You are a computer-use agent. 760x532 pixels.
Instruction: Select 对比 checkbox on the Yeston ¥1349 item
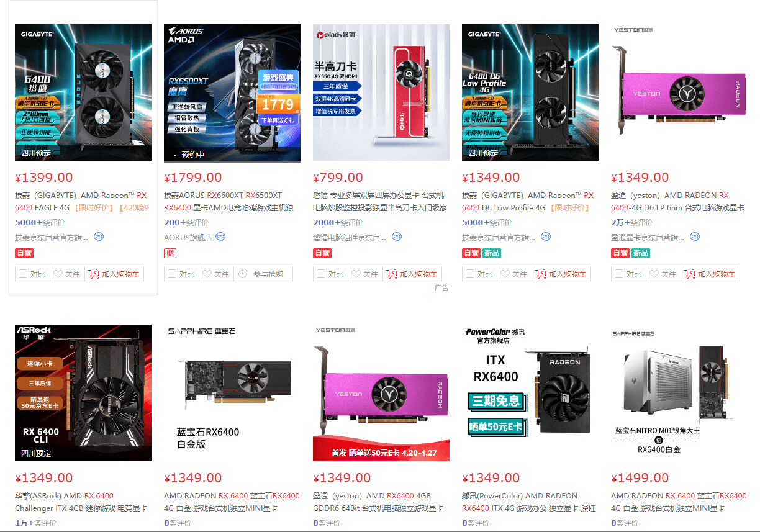pos(628,274)
